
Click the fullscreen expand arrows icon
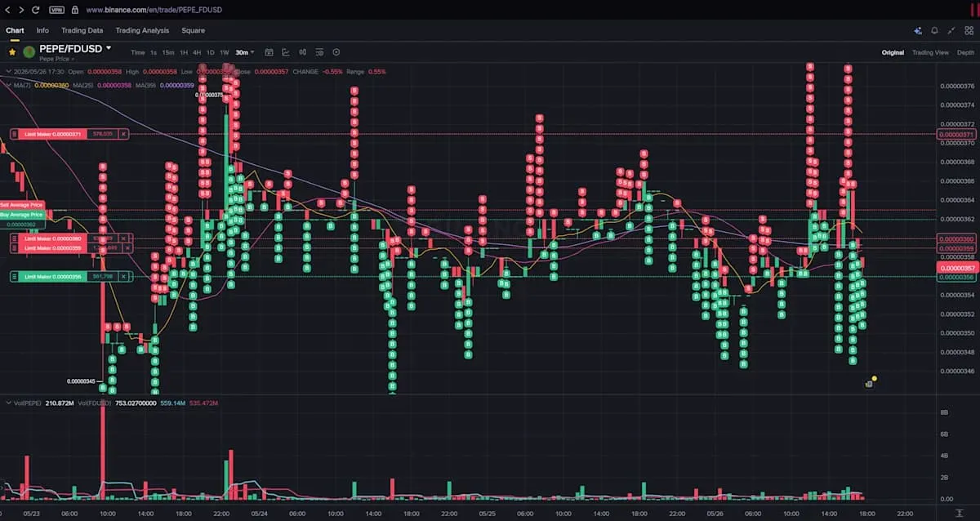click(x=951, y=30)
